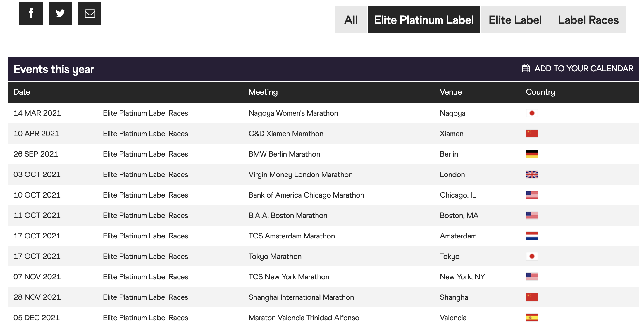Open Shanghai International Marathon entry

[301, 297]
